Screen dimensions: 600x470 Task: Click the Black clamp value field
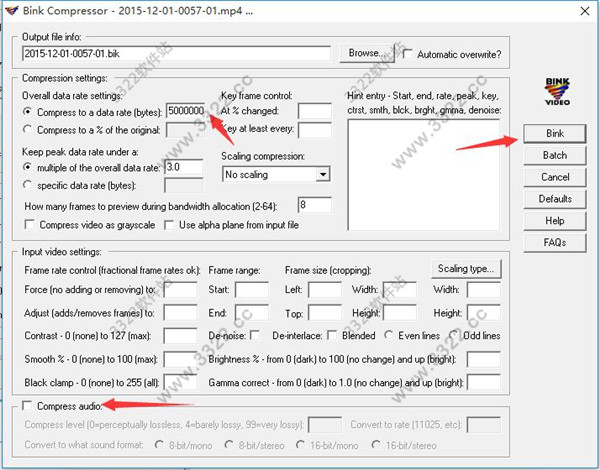tap(180, 382)
